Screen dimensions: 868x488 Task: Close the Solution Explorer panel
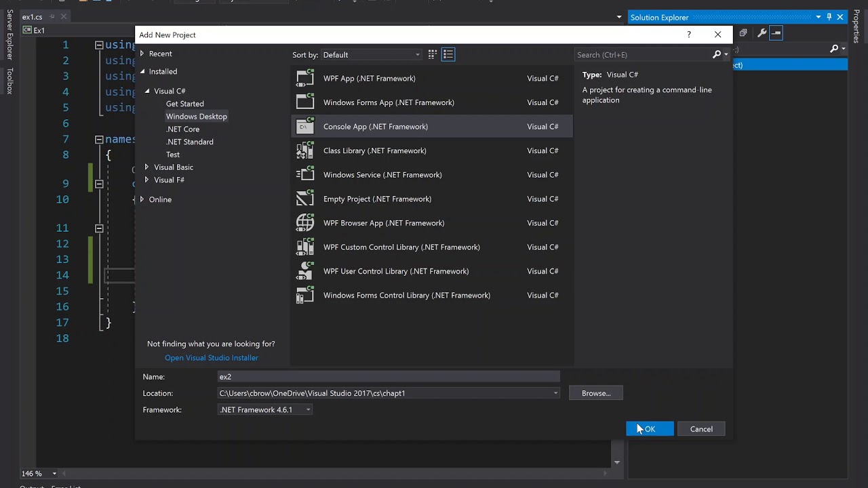click(841, 17)
